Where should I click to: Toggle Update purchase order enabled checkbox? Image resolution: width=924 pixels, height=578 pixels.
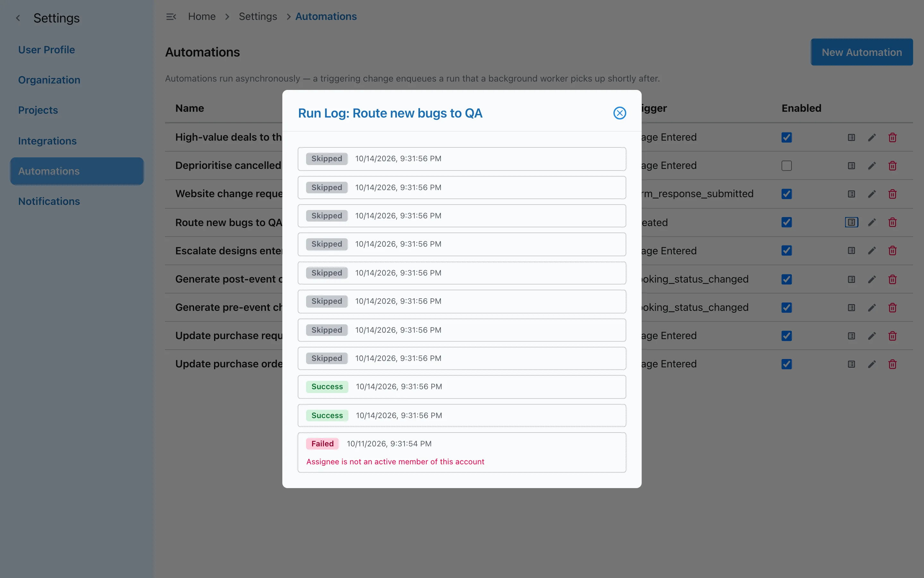pos(787,364)
